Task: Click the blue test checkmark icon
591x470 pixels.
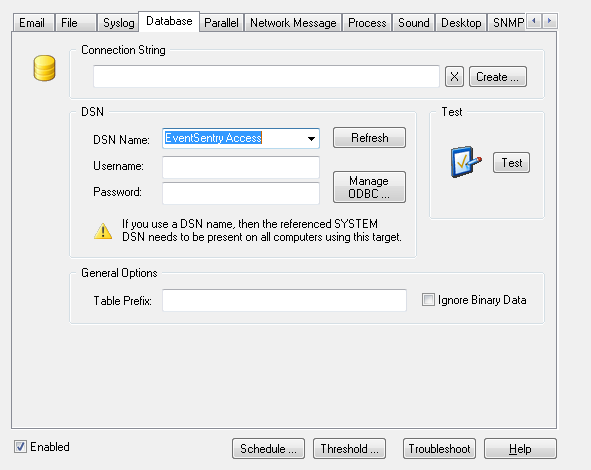Action: [466, 162]
